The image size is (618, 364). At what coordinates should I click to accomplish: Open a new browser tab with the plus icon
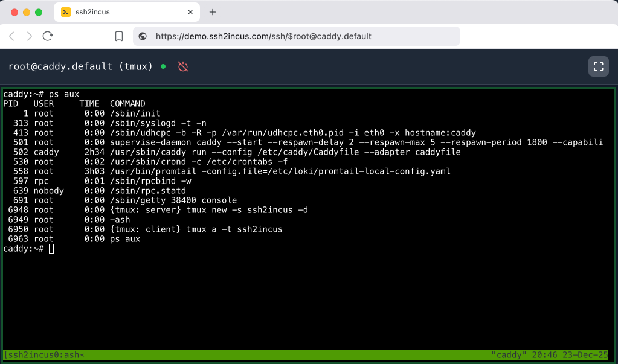(x=211, y=11)
